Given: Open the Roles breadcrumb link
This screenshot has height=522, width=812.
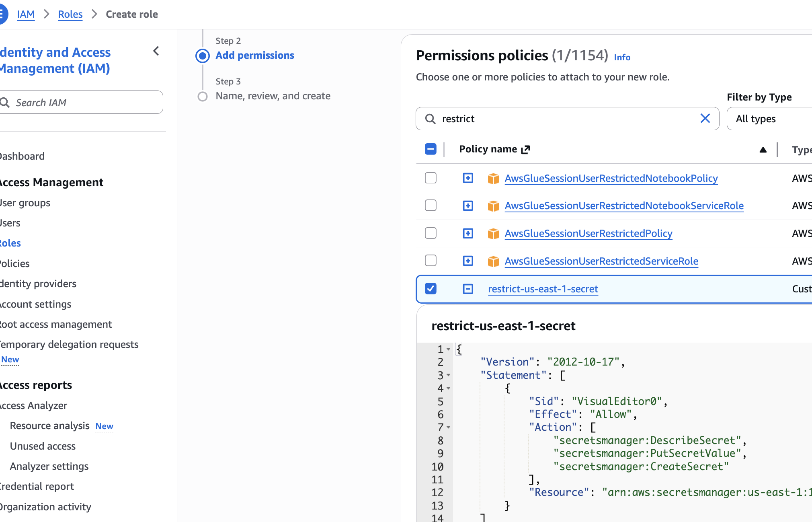Looking at the screenshot, I should [x=70, y=14].
